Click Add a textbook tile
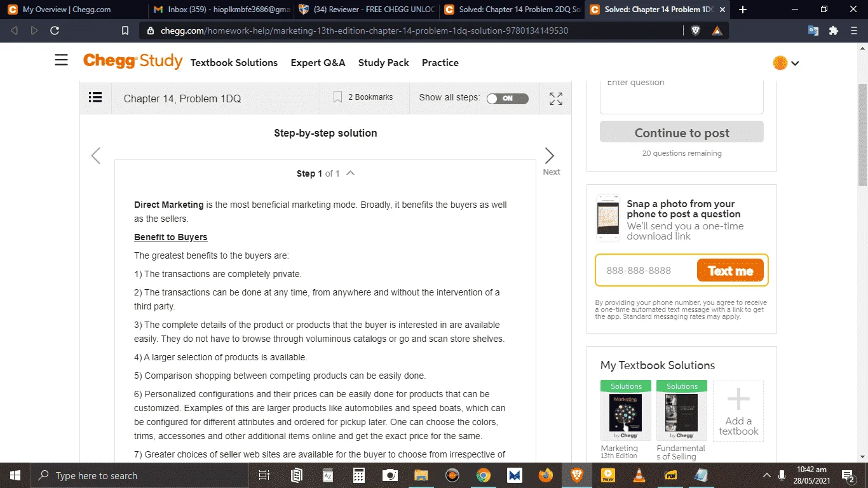This screenshot has width=868, height=488. click(738, 411)
